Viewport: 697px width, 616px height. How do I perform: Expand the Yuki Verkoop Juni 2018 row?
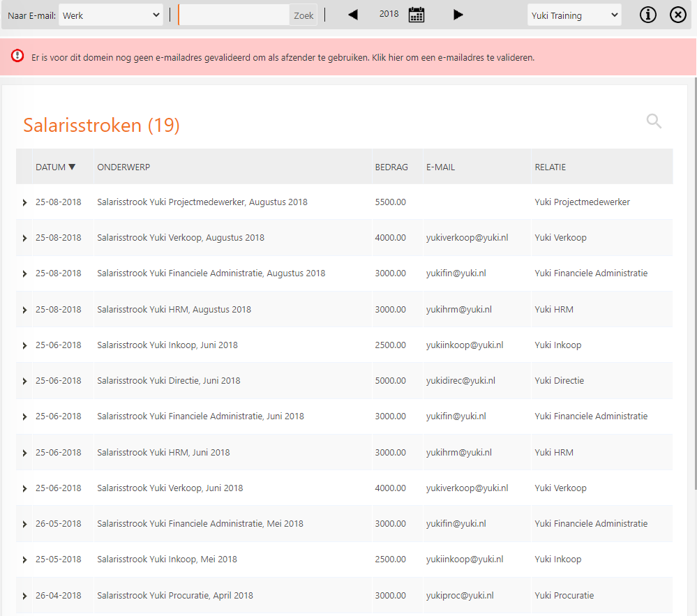[x=24, y=488]
